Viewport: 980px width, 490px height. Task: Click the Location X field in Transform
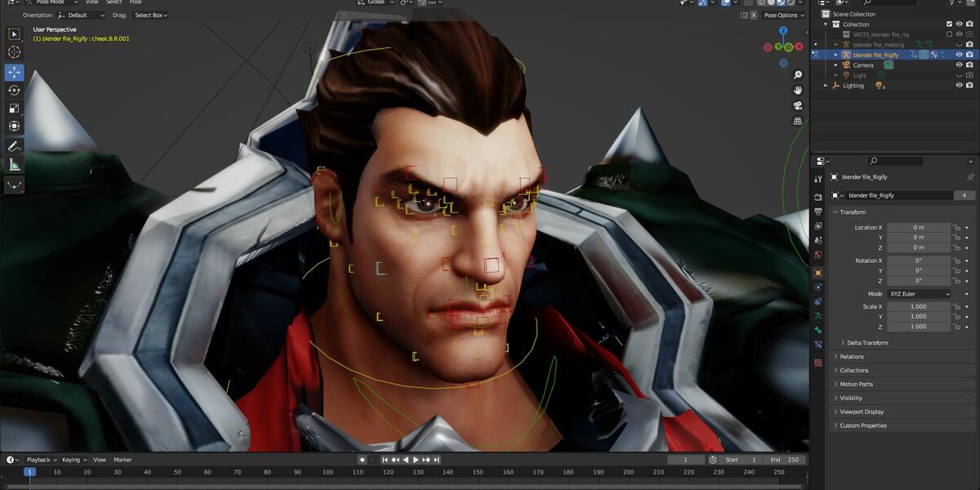919,227
